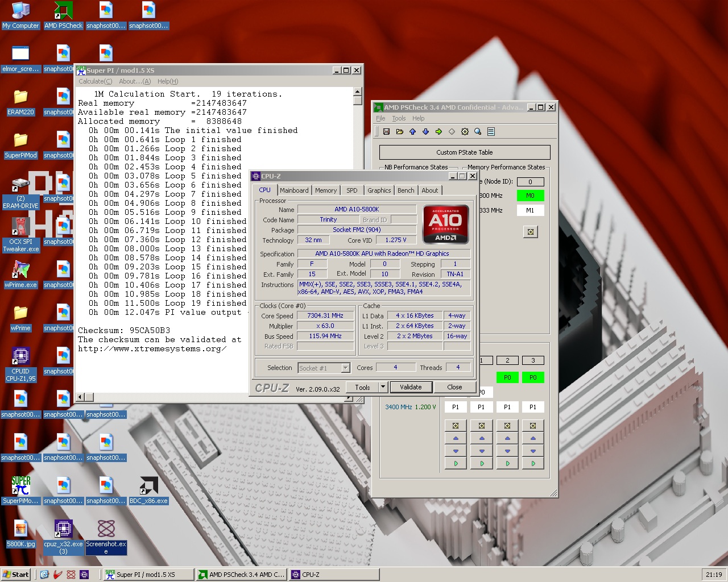Click the list/log icon in PSCheck toolbar
728x582 pixels.
pyautogui.click(x=491, y=132)
